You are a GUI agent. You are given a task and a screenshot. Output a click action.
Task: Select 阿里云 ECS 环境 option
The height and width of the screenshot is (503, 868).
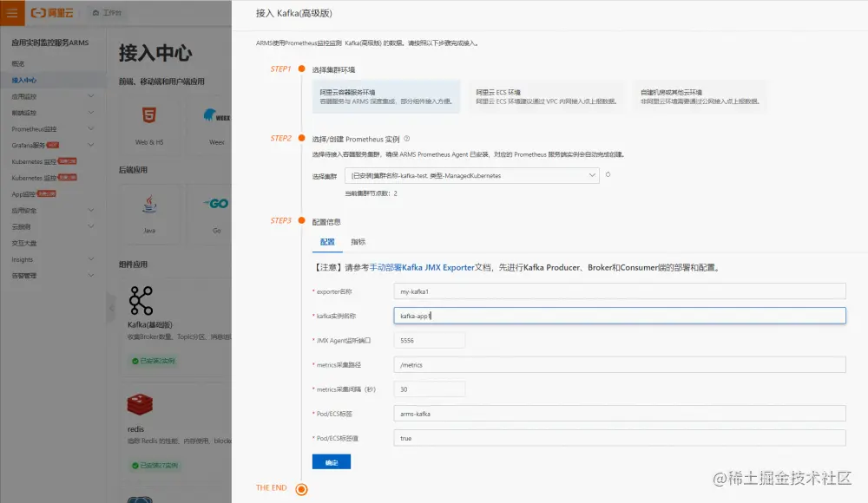(x=546, y=96)
